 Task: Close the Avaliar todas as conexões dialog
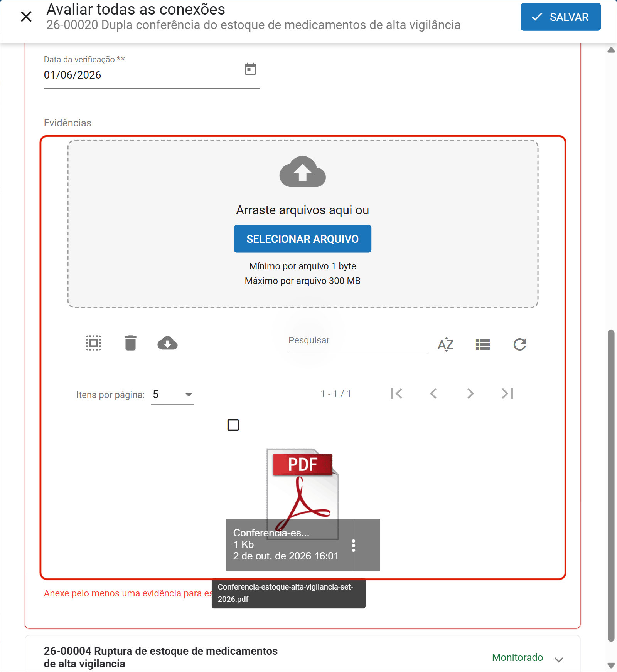point(26,17)
